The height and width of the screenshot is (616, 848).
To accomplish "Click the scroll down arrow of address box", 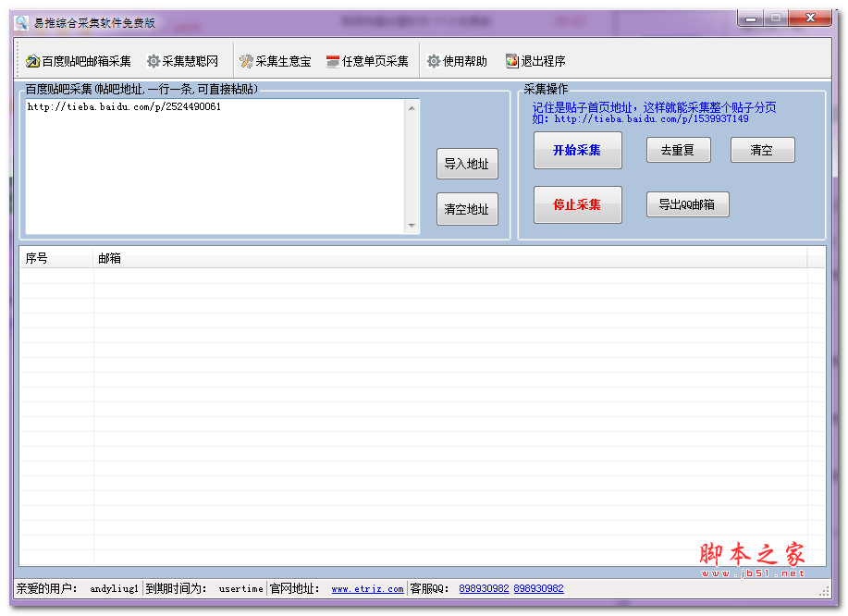I will 412,225.
